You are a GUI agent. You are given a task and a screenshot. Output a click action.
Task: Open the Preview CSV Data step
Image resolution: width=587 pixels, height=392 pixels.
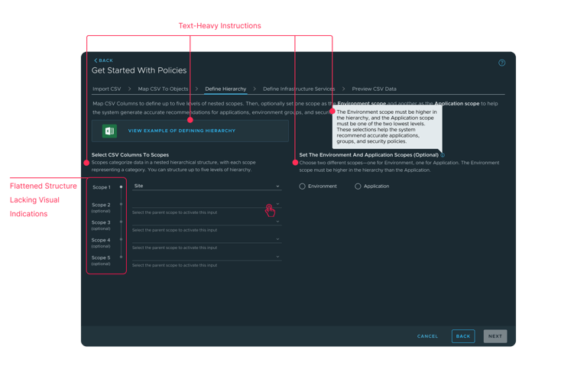click(x=374, y=89)
